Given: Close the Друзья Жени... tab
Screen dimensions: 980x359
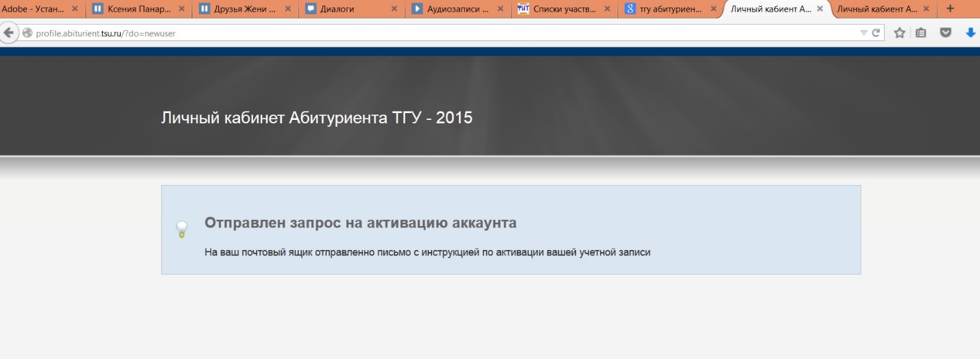Looking at the screenshot, I should coord(287,9).
